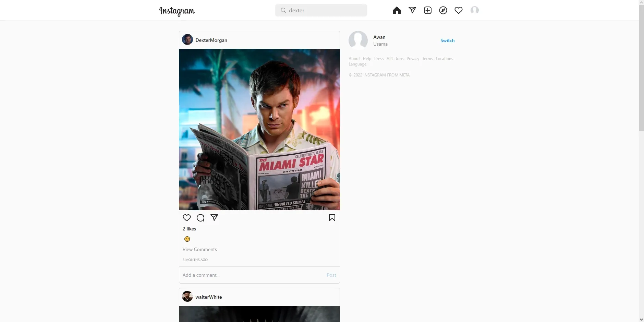Click the 8 MONTHS AGO timestamp

click(x=195, y=260)
